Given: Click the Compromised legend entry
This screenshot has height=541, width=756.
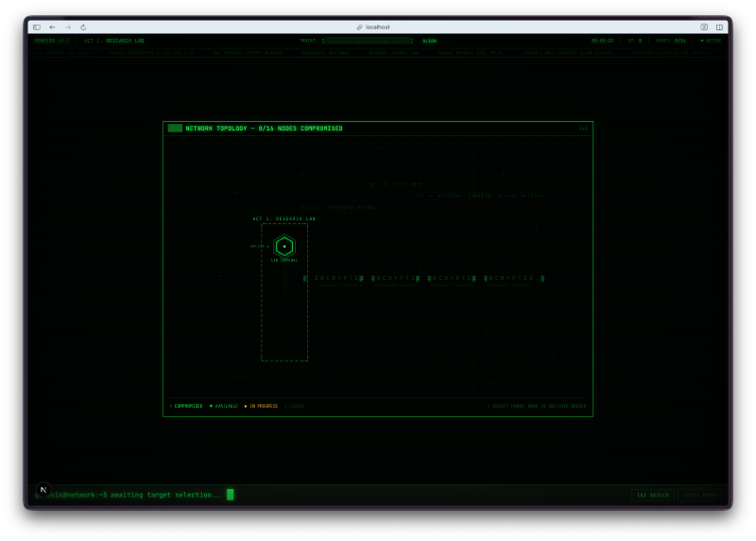Looking at the screenshot, I should [x=186, y=406].
